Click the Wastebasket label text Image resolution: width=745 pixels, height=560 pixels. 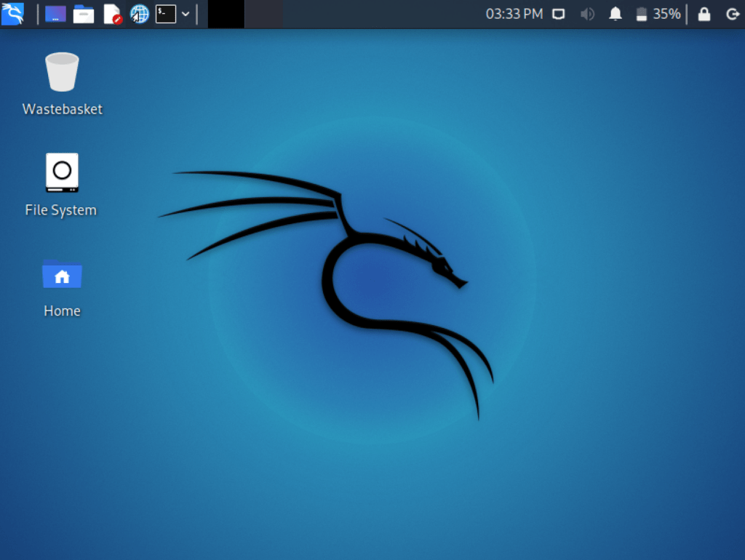(63, 109)
